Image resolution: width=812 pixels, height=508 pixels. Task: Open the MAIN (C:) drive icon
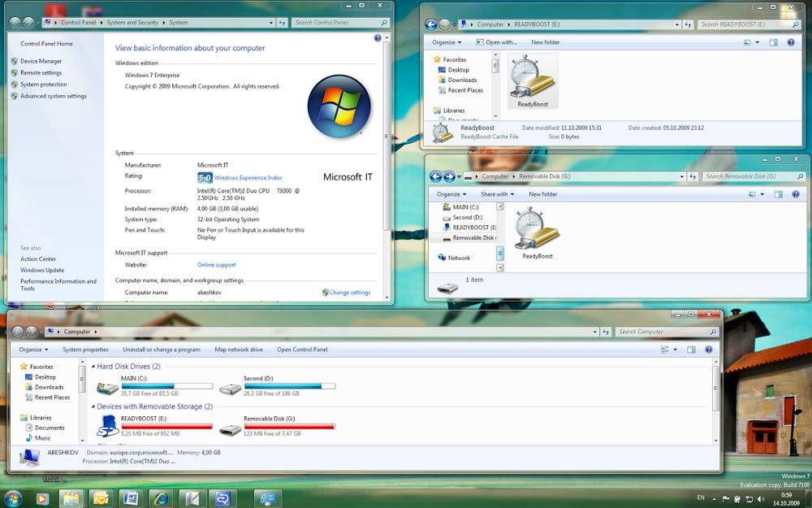[107, 387]
